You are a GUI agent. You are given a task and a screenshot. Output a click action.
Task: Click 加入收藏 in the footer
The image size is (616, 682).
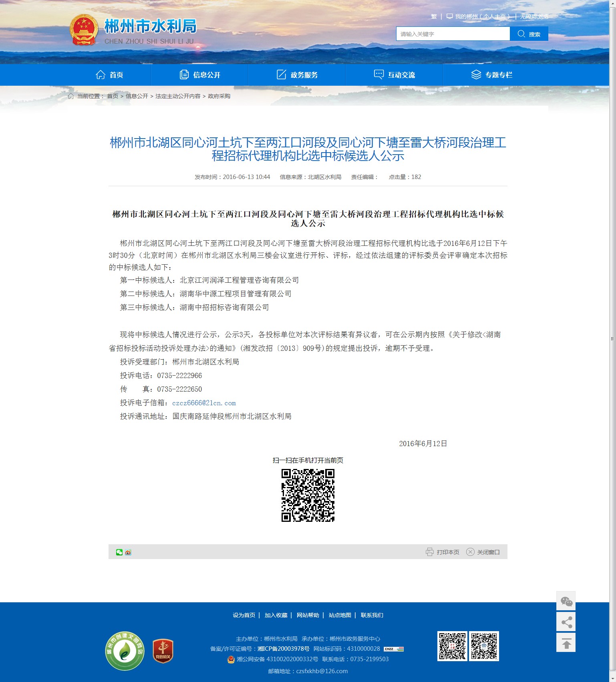[276, 615]
